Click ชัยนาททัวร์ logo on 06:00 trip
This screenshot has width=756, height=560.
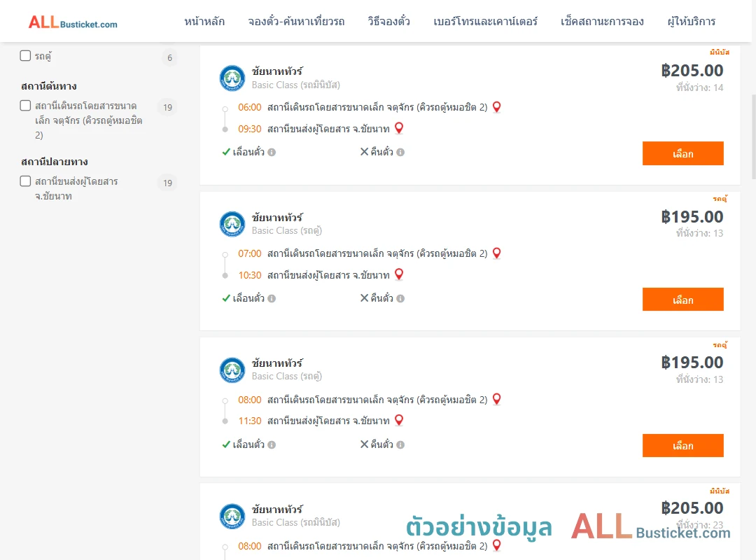point(232,78)
